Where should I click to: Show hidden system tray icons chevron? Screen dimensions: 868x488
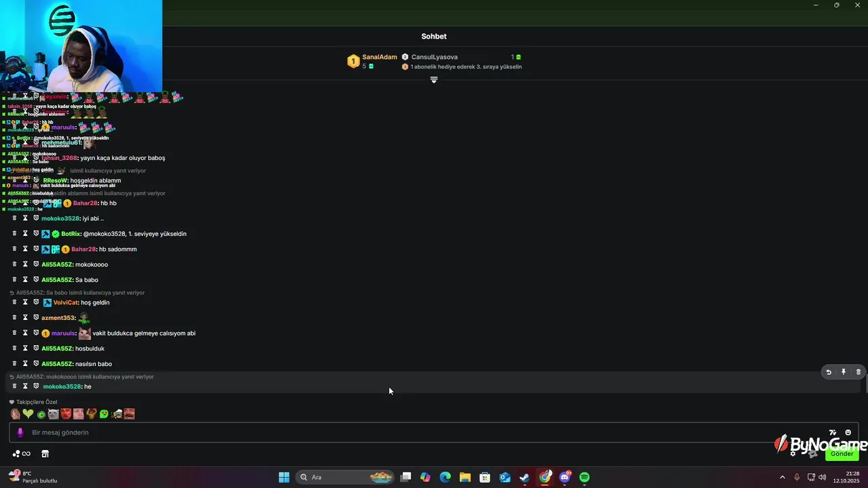pyautogui.click(x=782, y=477)
